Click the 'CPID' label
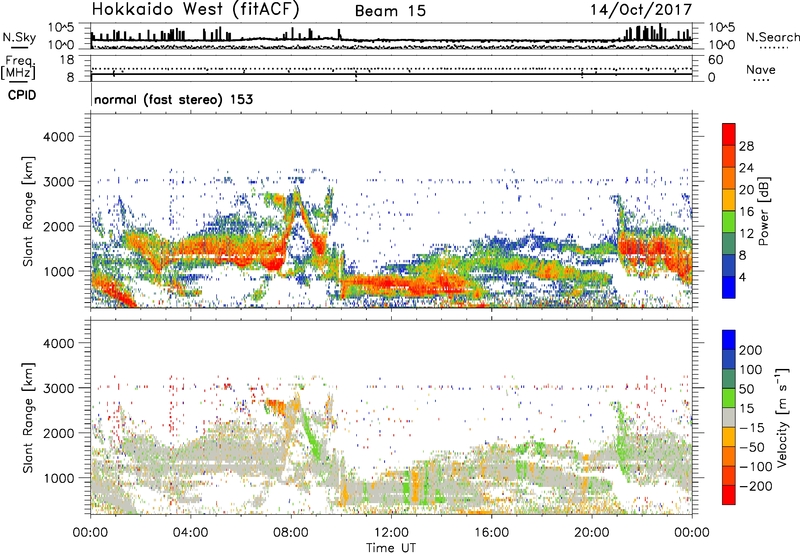 pyautogui.click(x=22, y=95)
